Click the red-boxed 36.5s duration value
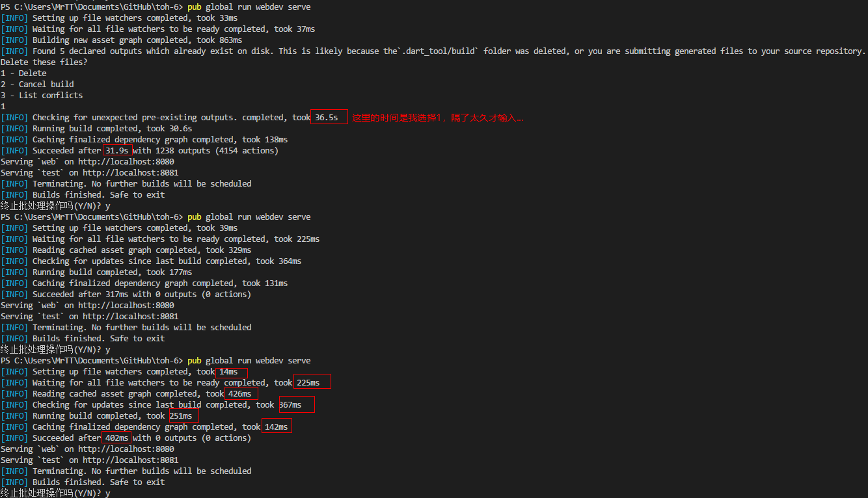The width and height of the screenshot is (868, 498). (327, 118)
